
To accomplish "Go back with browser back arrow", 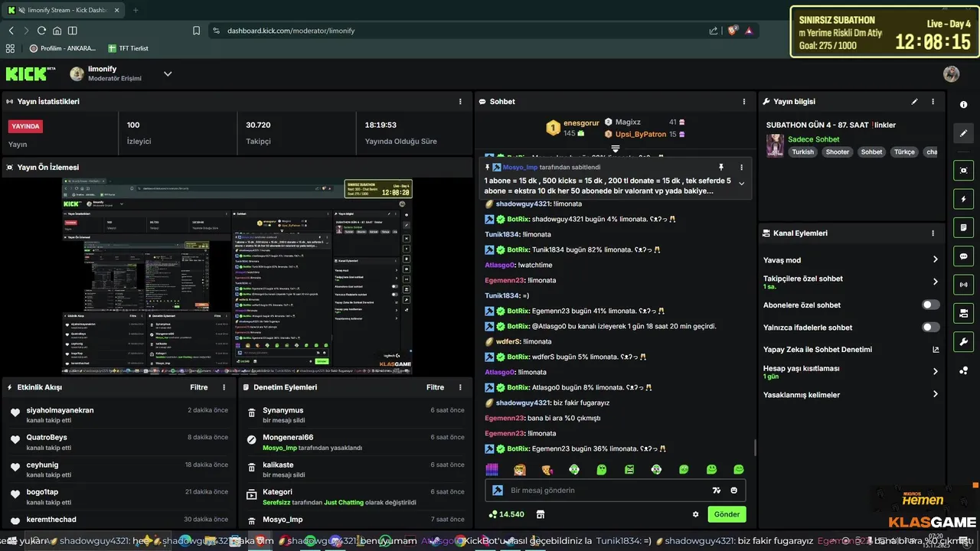I will pos(11,31).
